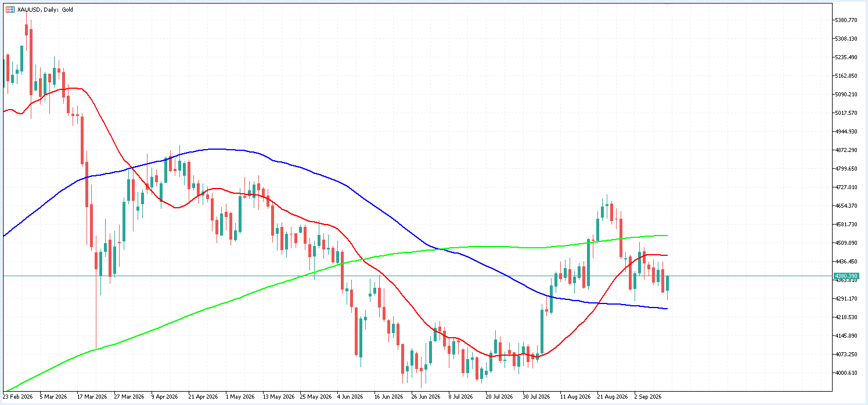Click the 5 Mar 2026 date label
The width and height of the screenshot is (868, 405).
(x=54, y=397)
